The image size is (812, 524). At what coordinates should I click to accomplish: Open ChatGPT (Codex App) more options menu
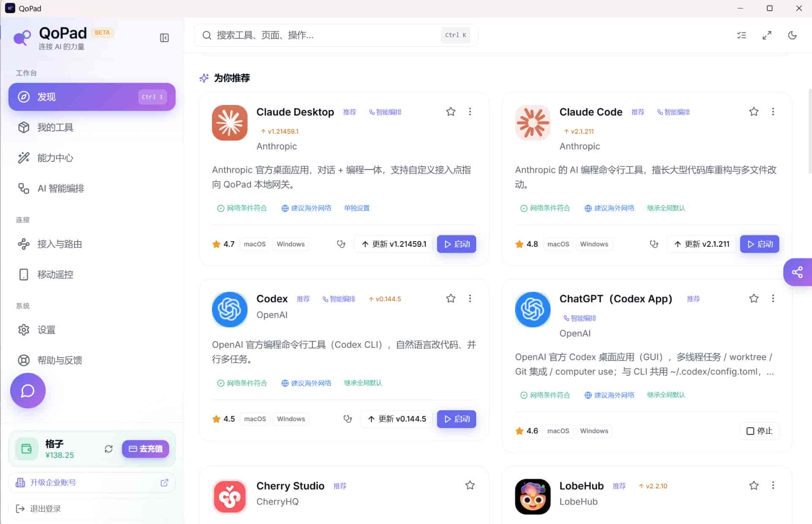(773, 298)
